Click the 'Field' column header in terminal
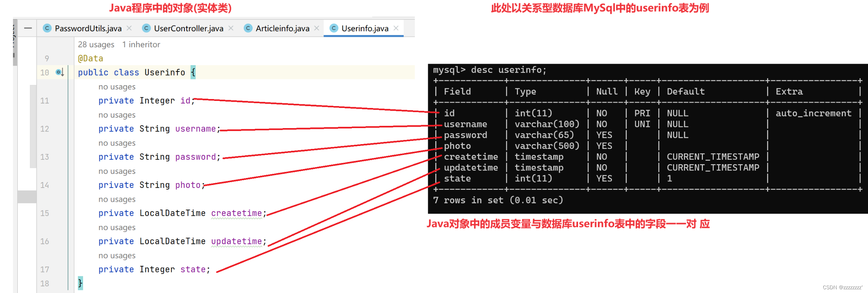 457,92
